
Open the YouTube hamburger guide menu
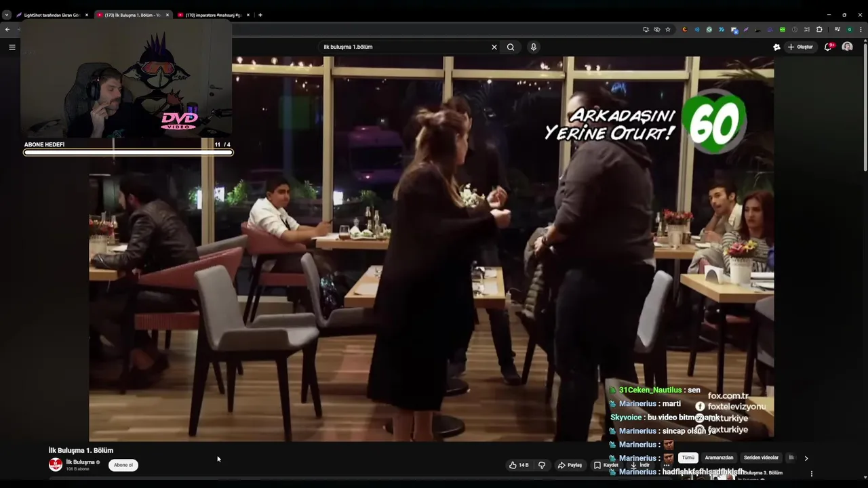(x=12, y=47)
